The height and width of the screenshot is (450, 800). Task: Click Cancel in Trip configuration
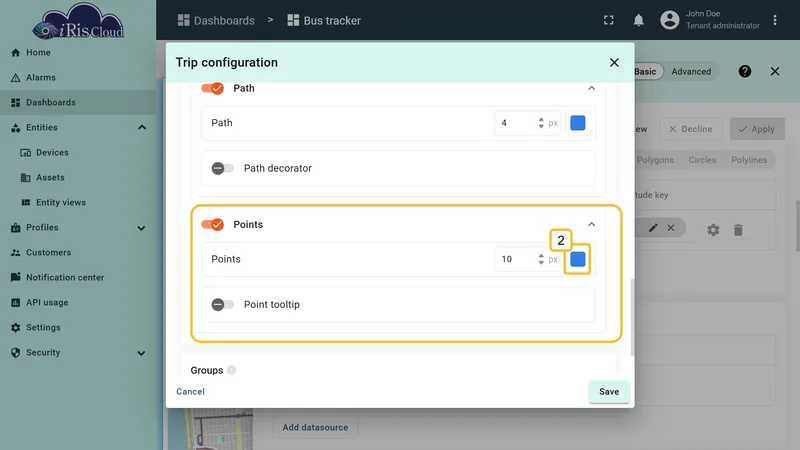tap(190, 391)
